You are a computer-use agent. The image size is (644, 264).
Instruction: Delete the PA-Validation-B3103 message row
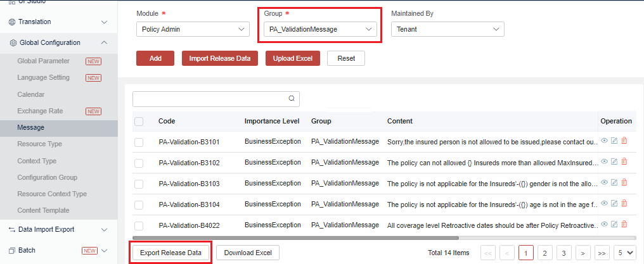pyautogui.click(x=624, y=182)
